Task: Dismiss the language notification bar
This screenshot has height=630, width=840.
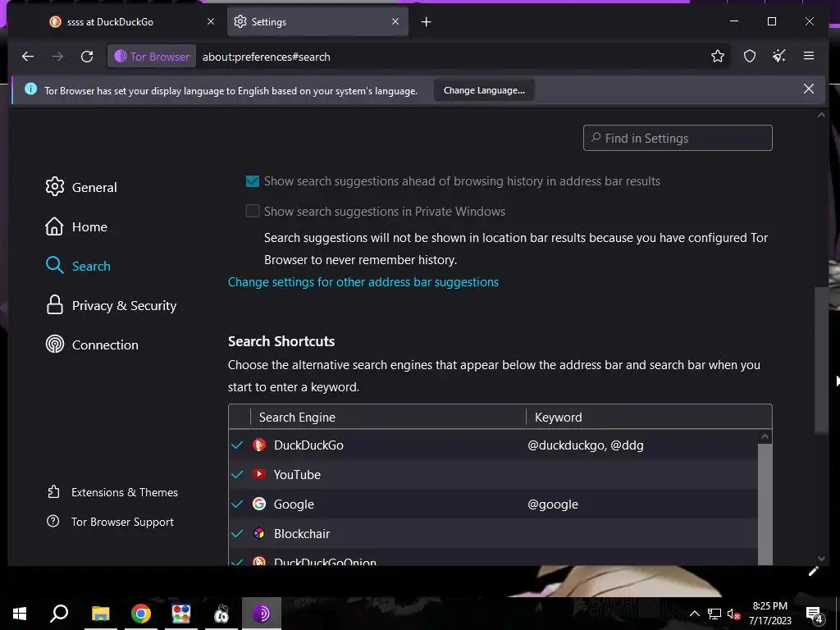Action: tap(808, 89)
